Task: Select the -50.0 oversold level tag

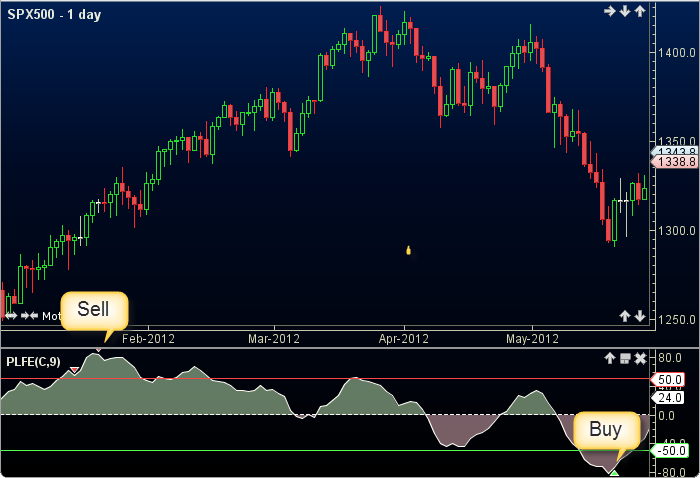Action: tap(668, 450)
